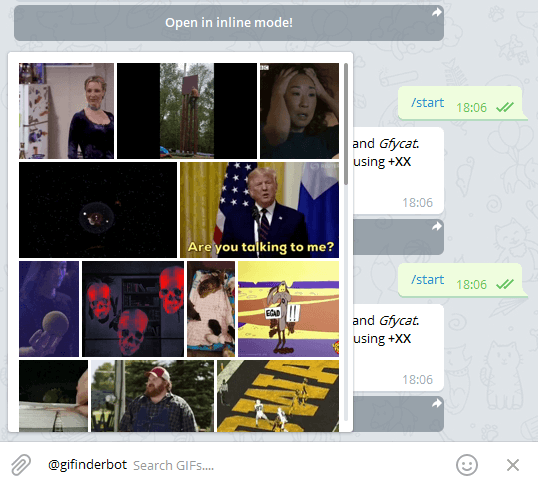This screenshot has height=486, width=538.
Task: Click the Open in inline mode! button
Action: point(229,23)
